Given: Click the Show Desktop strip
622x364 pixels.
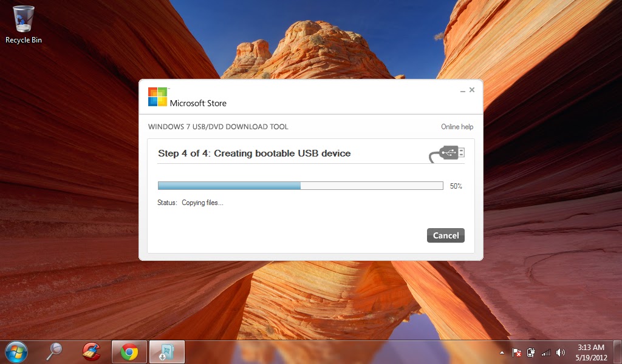Looking at the screenshot, I should click(x=619, y=352).
